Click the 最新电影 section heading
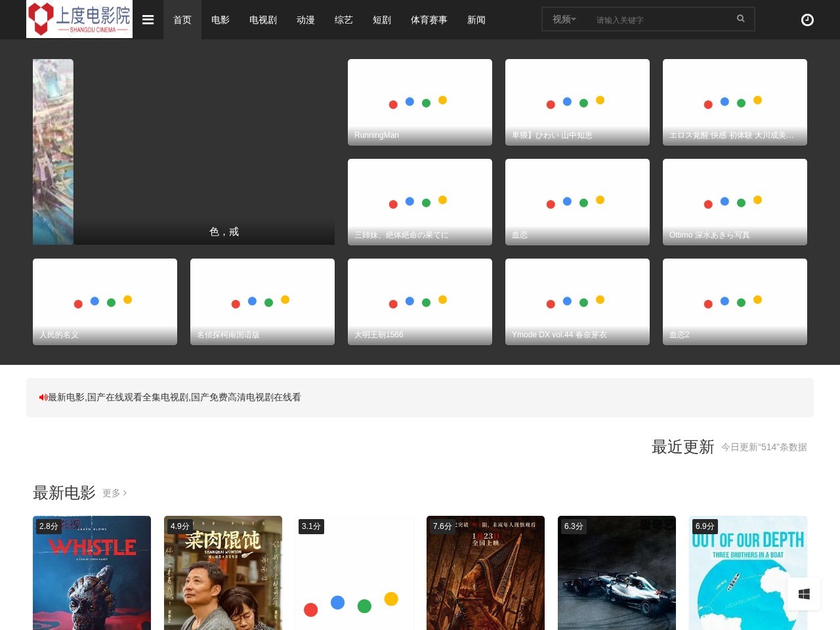The height and width of the screenshot is (630, 840). pyautogui.click(x=64, y=493)
